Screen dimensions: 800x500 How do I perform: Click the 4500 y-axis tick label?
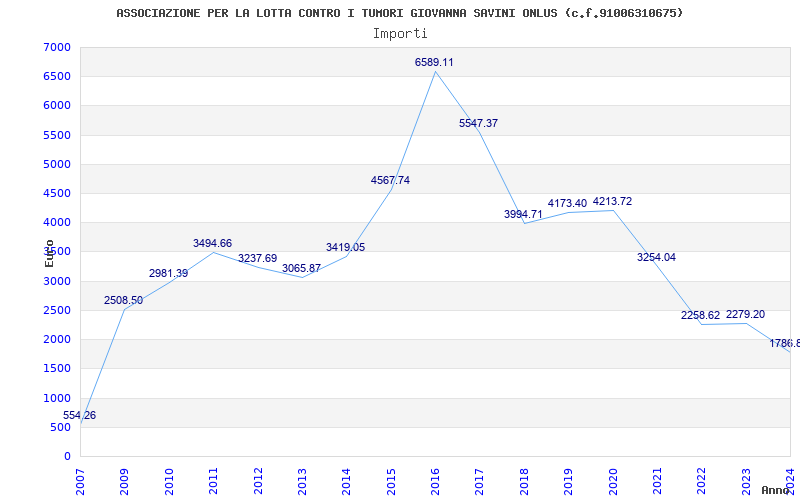pyautogui.click(x=57, y=193)
